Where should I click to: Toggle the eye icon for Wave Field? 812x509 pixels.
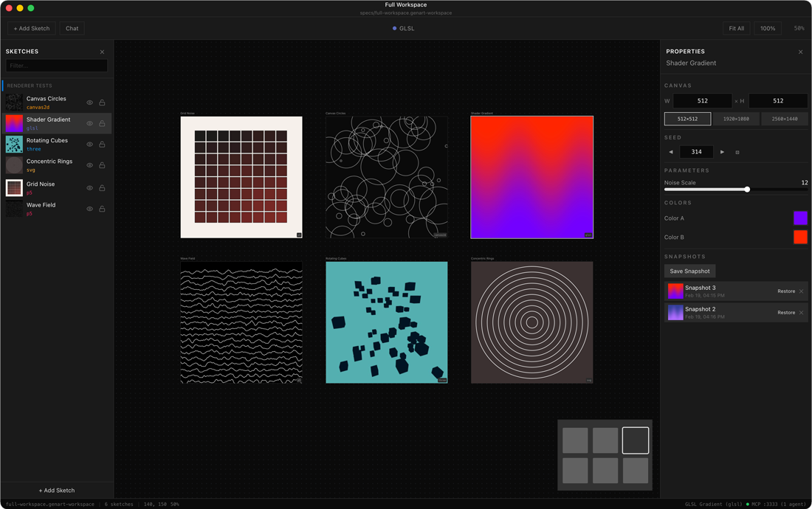89,208
